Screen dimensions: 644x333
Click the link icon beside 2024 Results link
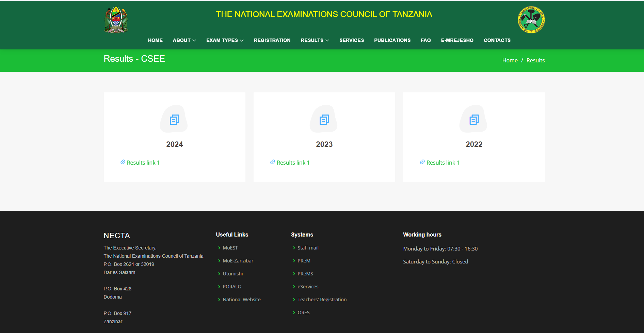[x=123, y=162]
